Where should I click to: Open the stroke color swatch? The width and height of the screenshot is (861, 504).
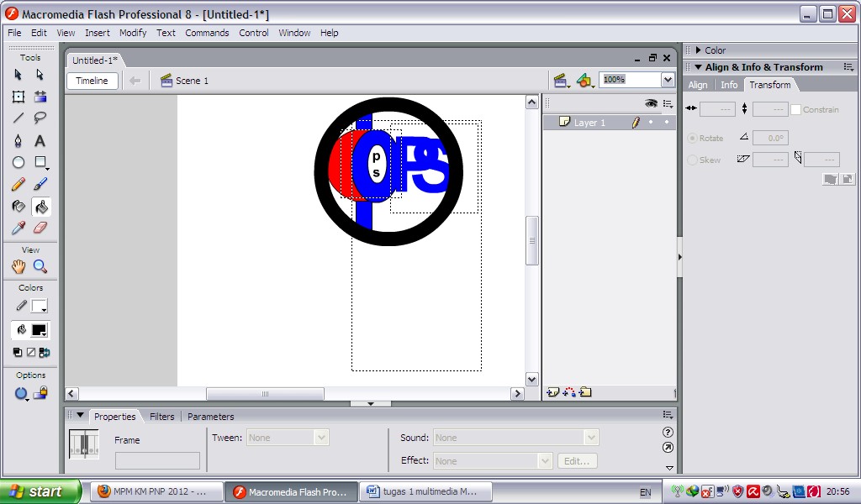[39, 306]
